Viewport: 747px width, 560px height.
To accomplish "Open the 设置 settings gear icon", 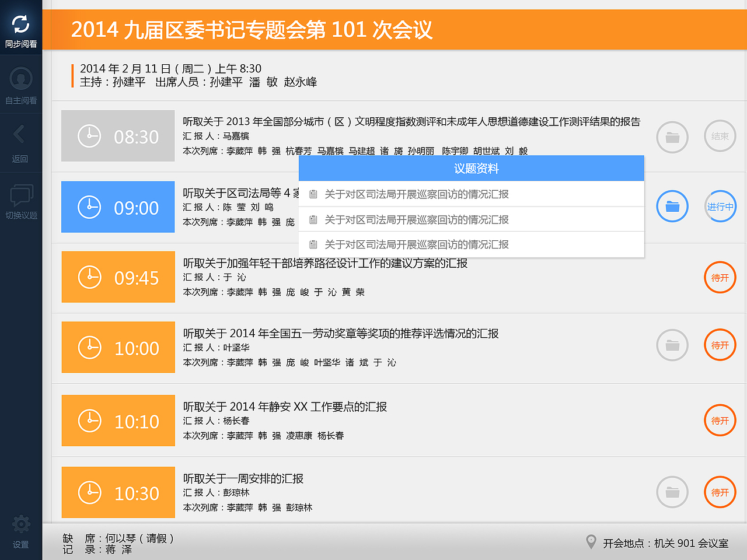I will 20,524.
